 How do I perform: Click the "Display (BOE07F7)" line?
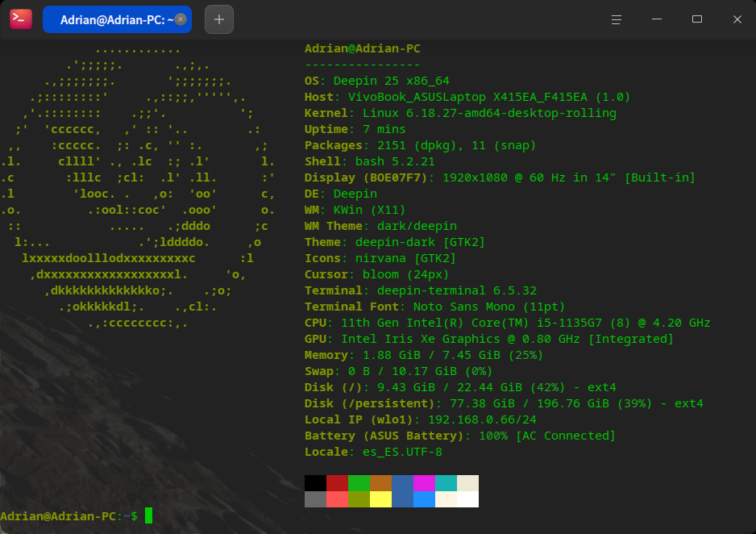tap(500, 178)
